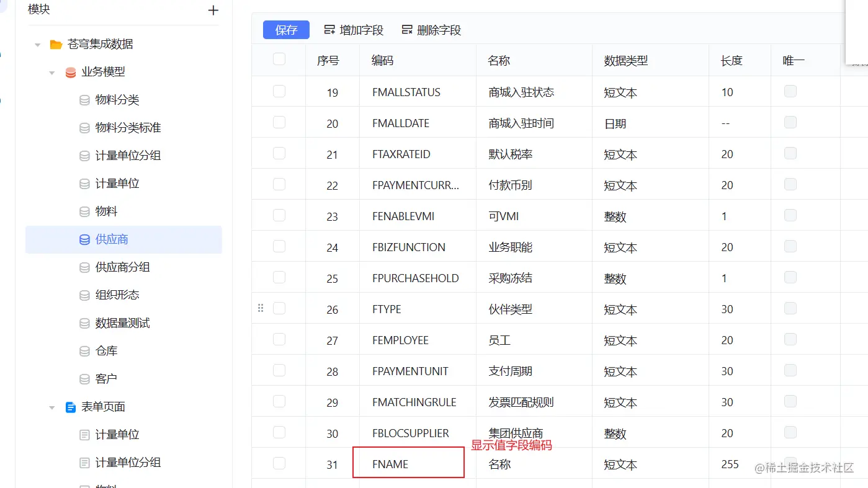This screenshot has width=868, height=488.
Task: Click the form icon beside 计量单位分组 under 表单页面
Action: click(x=85, y=463)
